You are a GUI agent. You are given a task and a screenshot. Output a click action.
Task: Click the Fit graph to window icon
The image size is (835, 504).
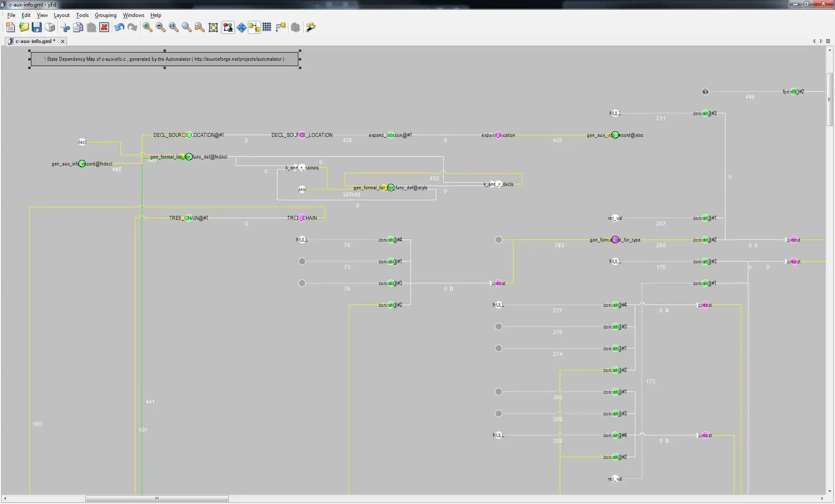[x=214, y=27]
